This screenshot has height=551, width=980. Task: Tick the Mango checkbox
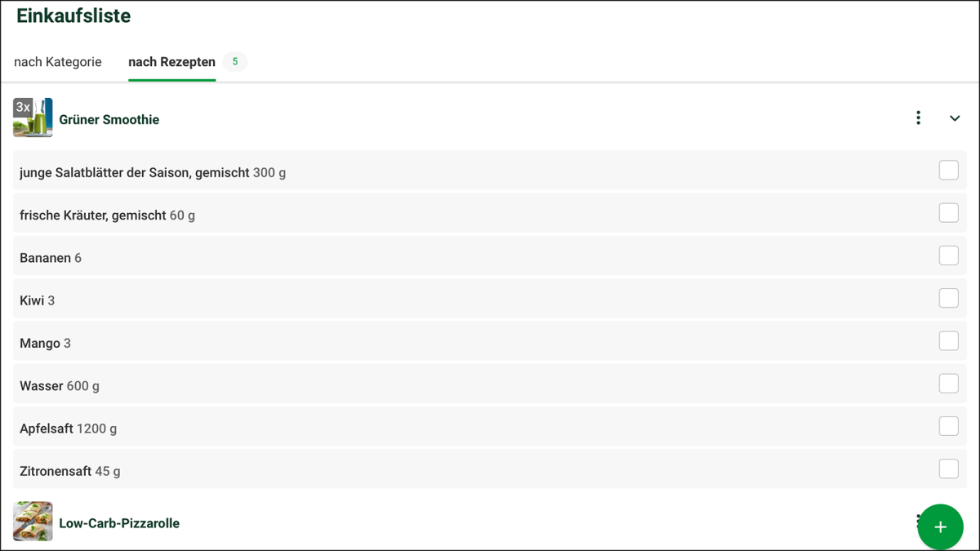click(x=948, y=340)
